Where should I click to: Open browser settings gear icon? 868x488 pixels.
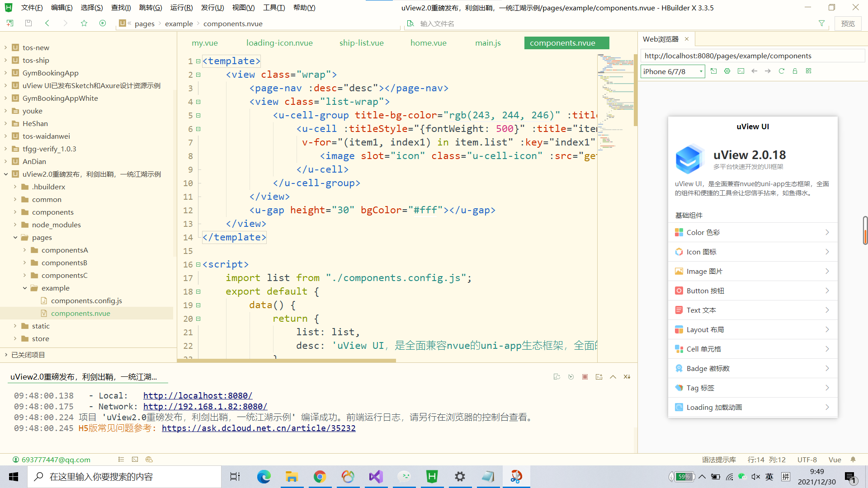coord(727,71)
